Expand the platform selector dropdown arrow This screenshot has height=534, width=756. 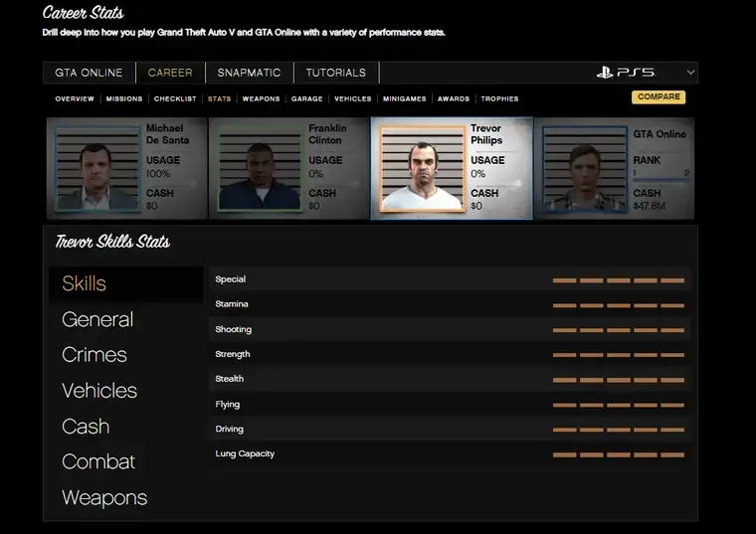689,73
